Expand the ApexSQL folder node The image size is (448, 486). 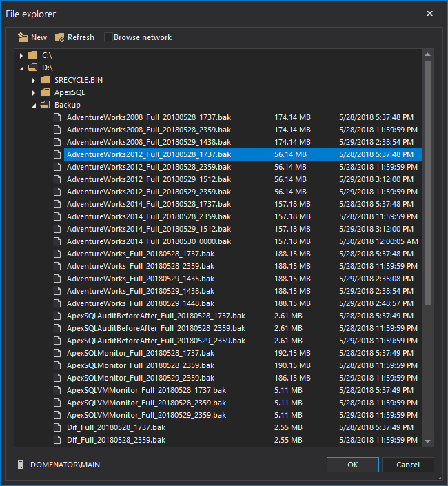pos(34,92)
